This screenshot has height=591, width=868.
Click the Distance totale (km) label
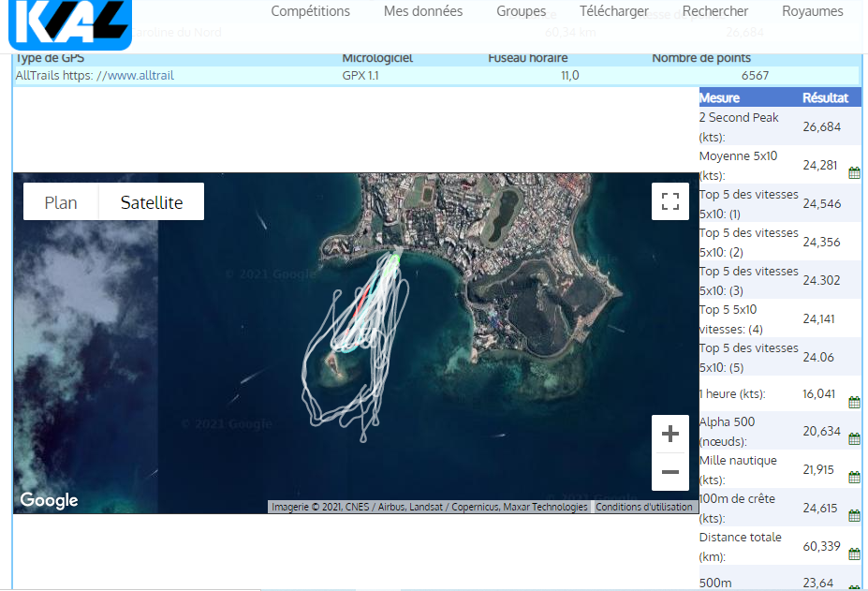click(x=741, y=547)
